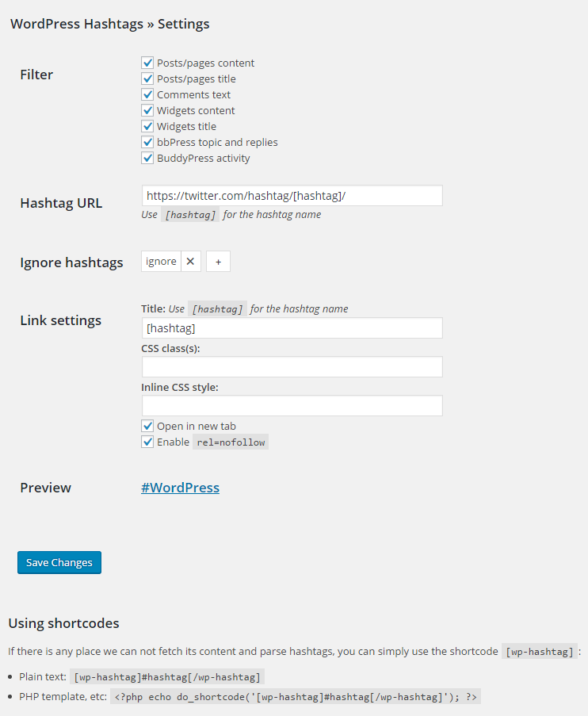The image size is (588, 716).
Task: Click the Save Changes button
Action: (59, 563)
